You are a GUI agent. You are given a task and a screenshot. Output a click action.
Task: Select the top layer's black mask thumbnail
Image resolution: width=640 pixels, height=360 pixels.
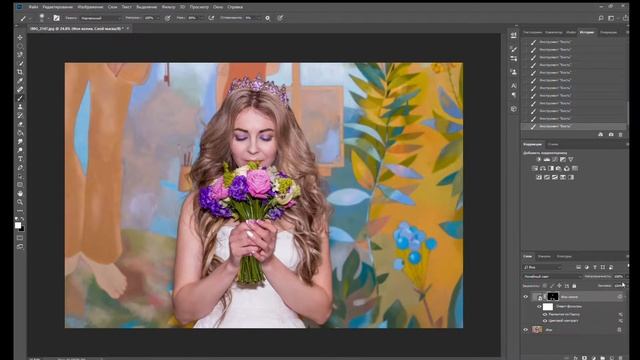553,297
